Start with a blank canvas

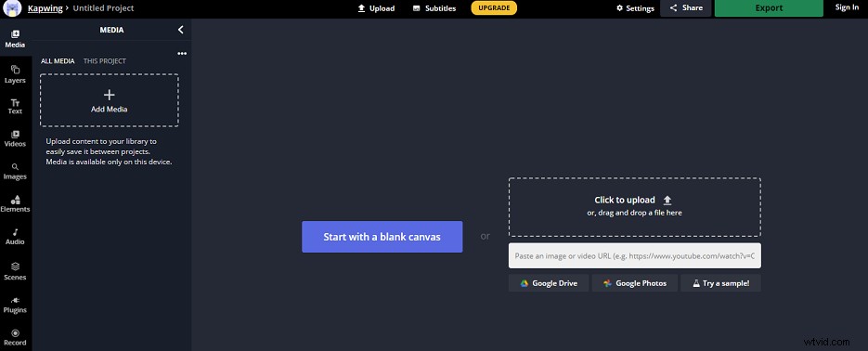coord(382,237)
